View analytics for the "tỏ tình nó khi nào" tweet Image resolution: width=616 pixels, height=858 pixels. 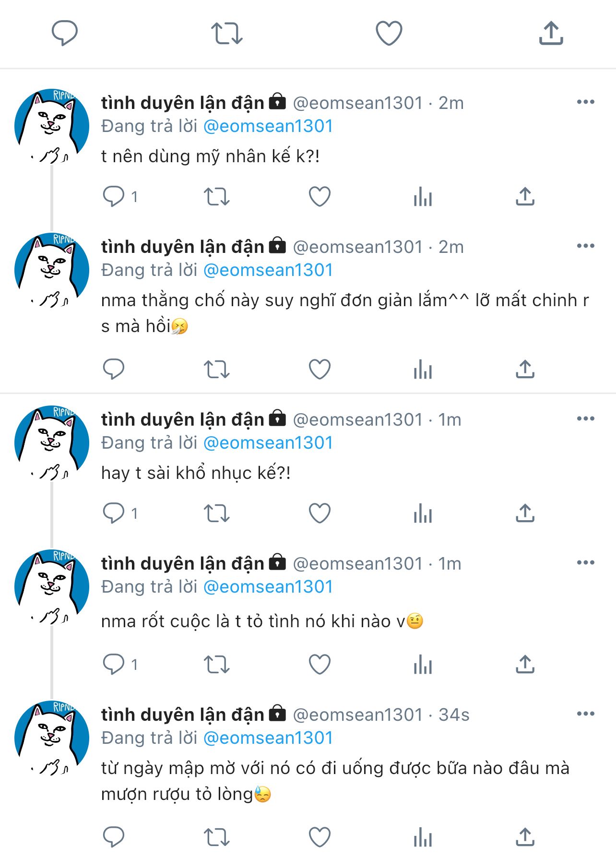coord(423,664)
